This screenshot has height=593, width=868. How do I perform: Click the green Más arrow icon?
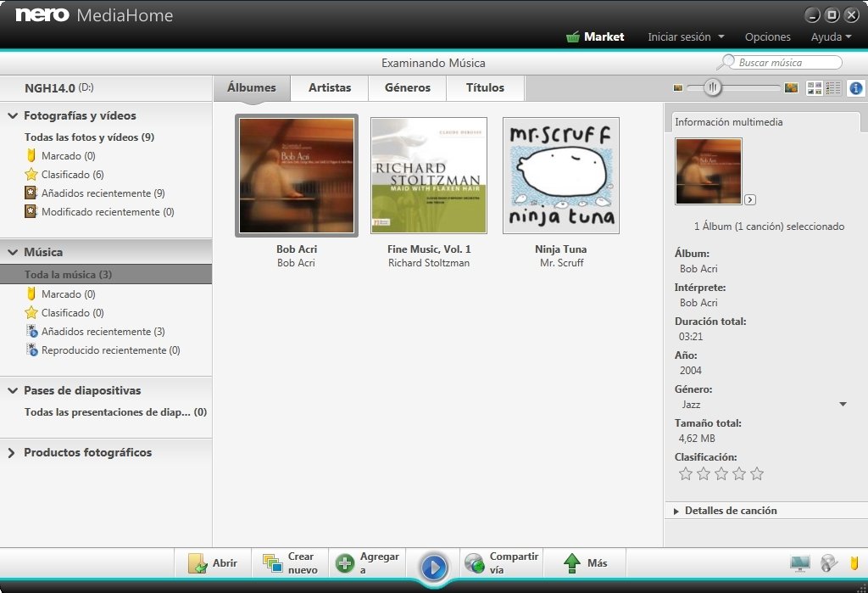[572, 563]
